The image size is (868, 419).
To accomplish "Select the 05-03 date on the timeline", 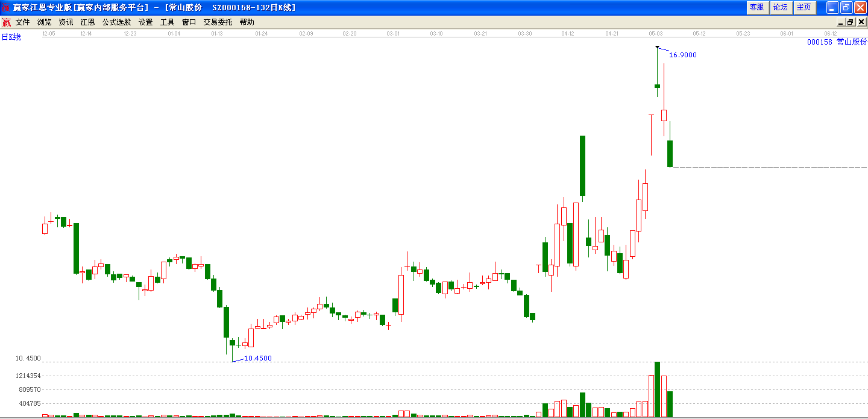I will [656, 34].
